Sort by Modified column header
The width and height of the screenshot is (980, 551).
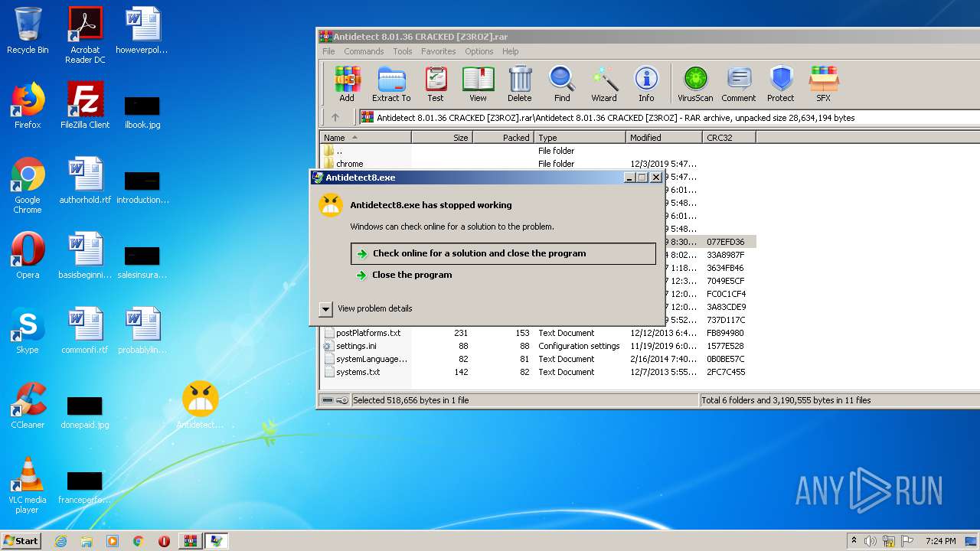pyautogui.click(x=665, y=138)
